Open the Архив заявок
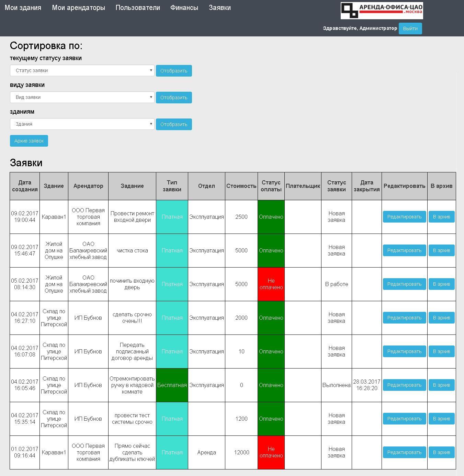The width and height of the screenshot is (464, 476). click(x=29, y=141)
